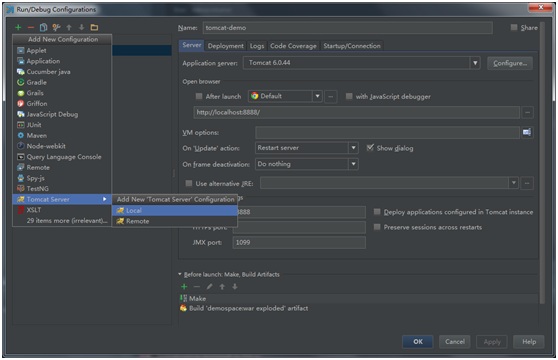The width and height of the screenshot is (558, 360).
Task: Add a Before launch task with plus icon
Action: coord(184,286)
